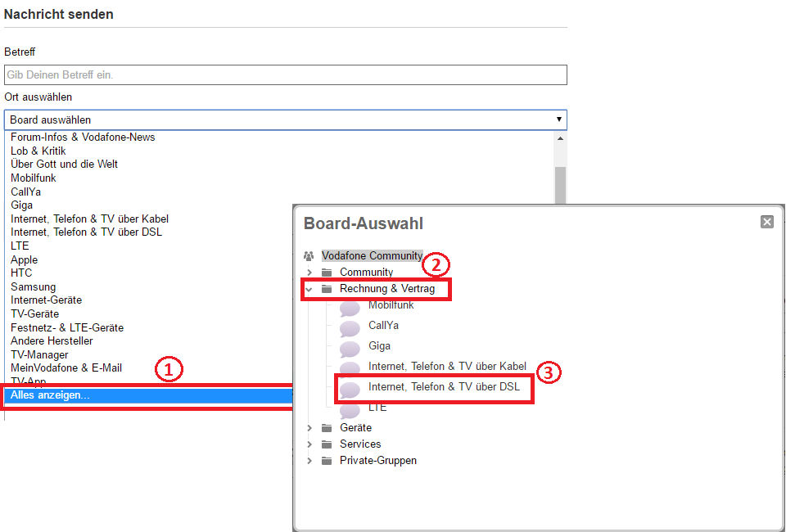
Task: Click the Betreff subject input field
Action: pos(285,74)
